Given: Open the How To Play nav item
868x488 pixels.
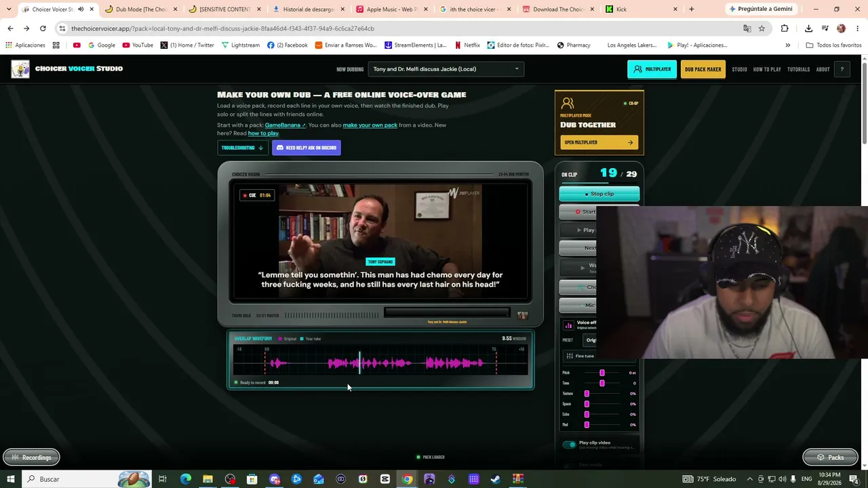Looking at the screenshot, I should [x=767, y=69].
